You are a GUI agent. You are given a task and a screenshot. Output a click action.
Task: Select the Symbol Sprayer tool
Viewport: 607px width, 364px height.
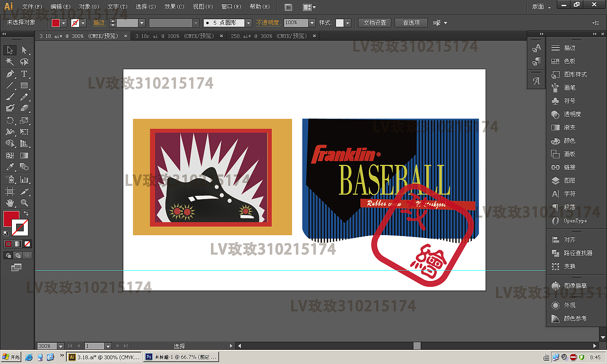10,180
